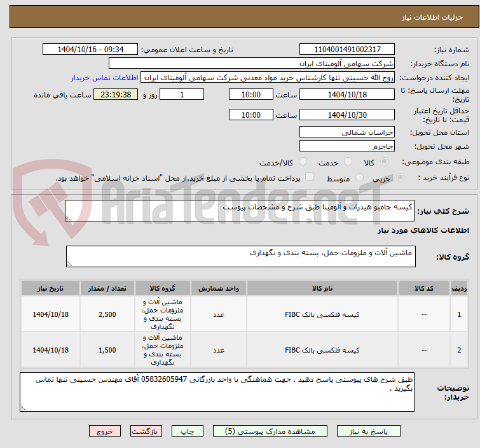This screenshot has height=448, width=480.
Task: Click the city field جاجرم
Action: (x=347, y=146)
